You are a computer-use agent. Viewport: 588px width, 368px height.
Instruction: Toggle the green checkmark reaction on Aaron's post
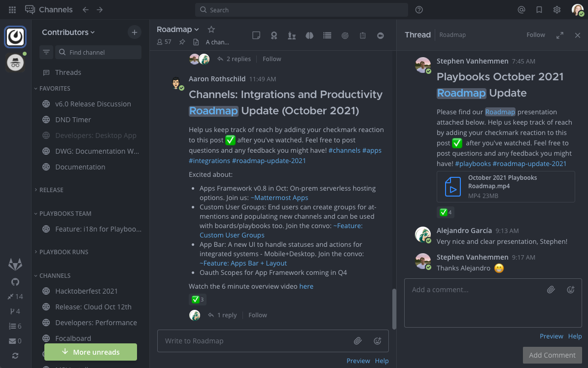point(197,299)
